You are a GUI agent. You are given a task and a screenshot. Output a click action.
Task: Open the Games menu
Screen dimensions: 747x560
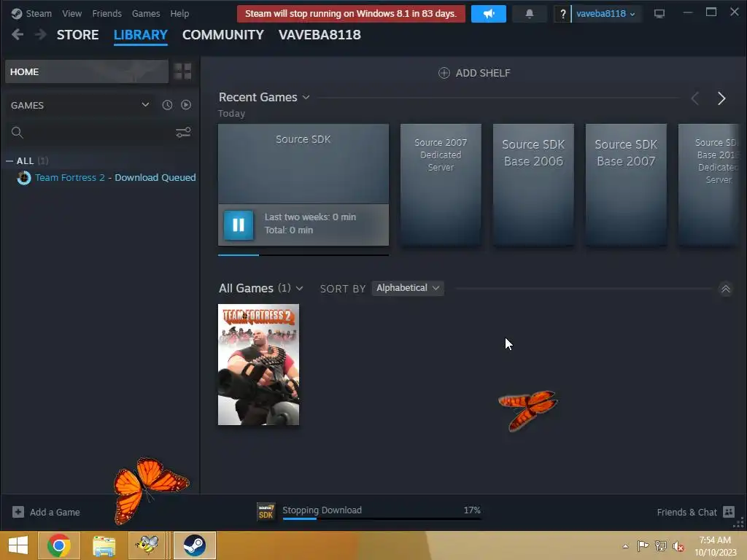tap(146, 13)
